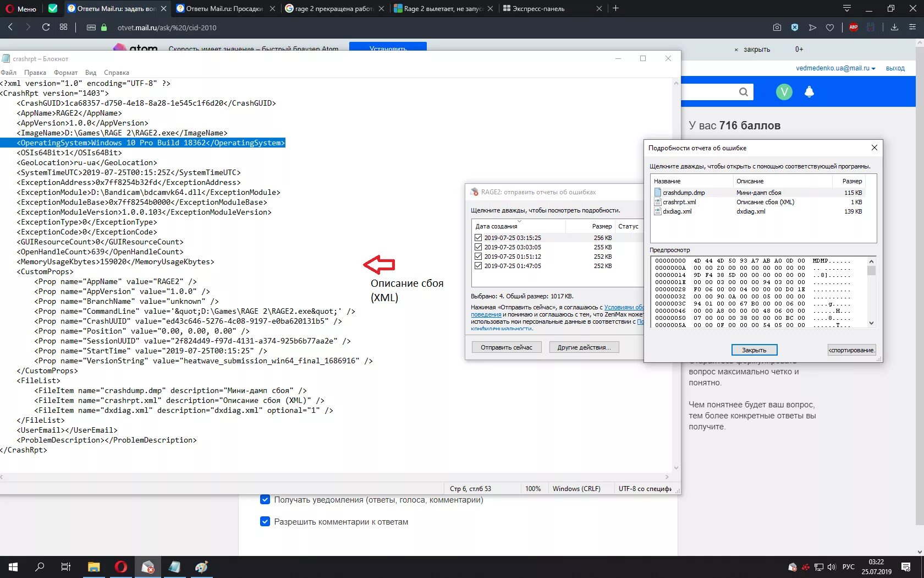Image resolution: width=924 pixels, height=578 pixels.
Task: Open the green V profile avatar
Action: click(784, 92)
